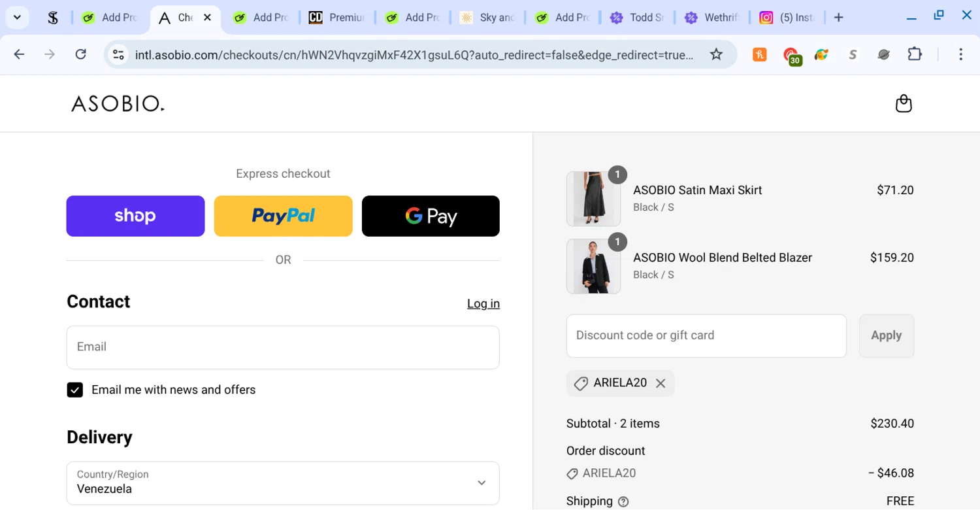Click the Wool Blend Belted Blazer thumbnail
The height and width of the screenshot is (510, 980).
click(x=593, y=266)
